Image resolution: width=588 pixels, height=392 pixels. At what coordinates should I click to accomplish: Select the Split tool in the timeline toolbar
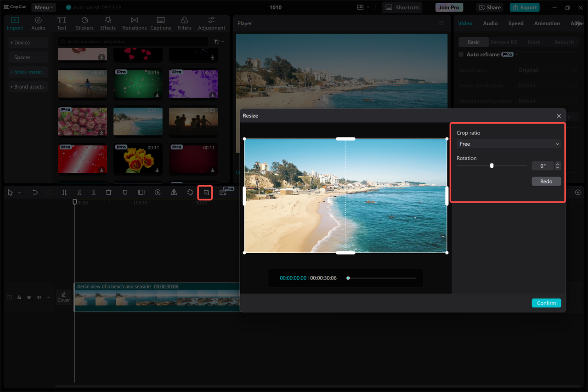click(64, 192)
